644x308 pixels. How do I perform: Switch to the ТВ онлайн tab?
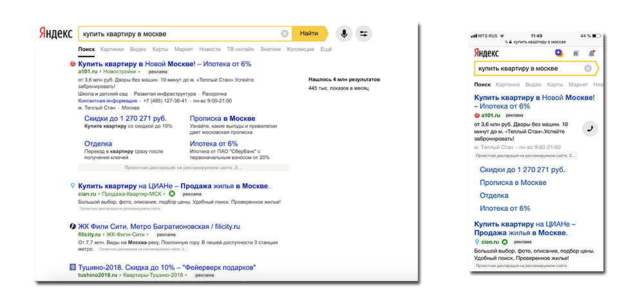pos(240,50)
